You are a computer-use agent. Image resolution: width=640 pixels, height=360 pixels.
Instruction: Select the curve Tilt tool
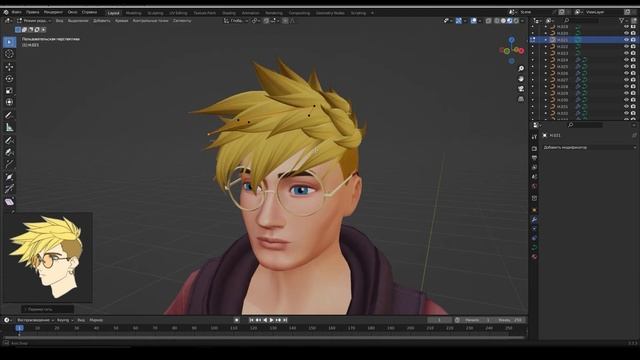pos(9,189)
